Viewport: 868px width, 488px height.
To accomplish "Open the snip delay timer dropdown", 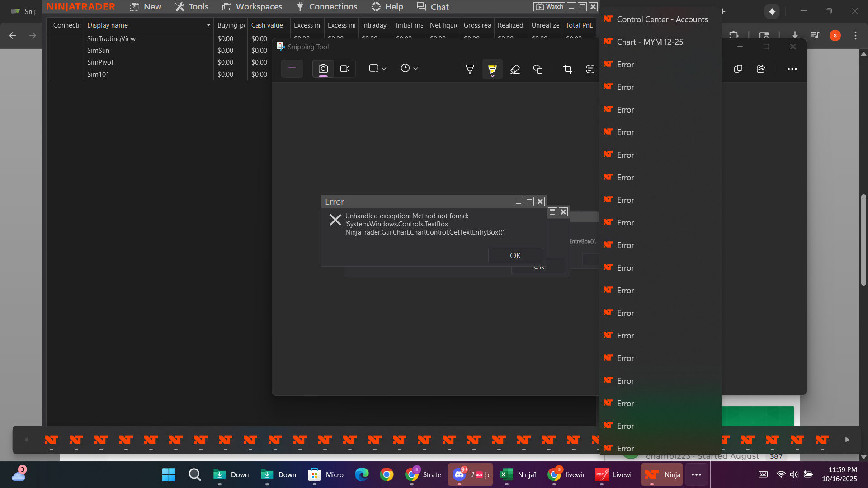I will [409, 69].
